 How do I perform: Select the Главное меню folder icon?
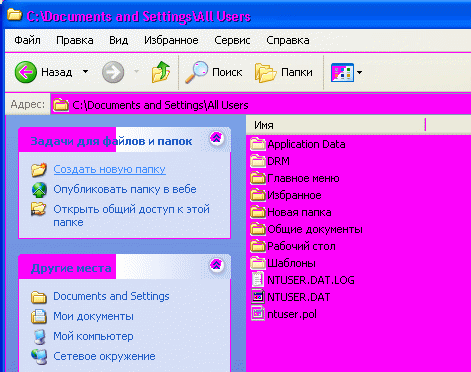pos(258,178)
